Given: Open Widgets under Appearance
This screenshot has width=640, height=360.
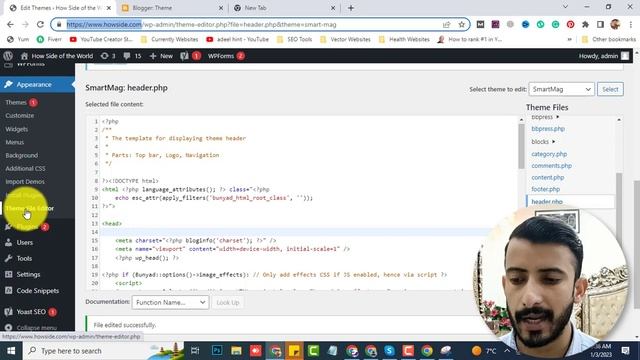Looking at the screenshot, I should pyautogui.click(x=16, y=129).
